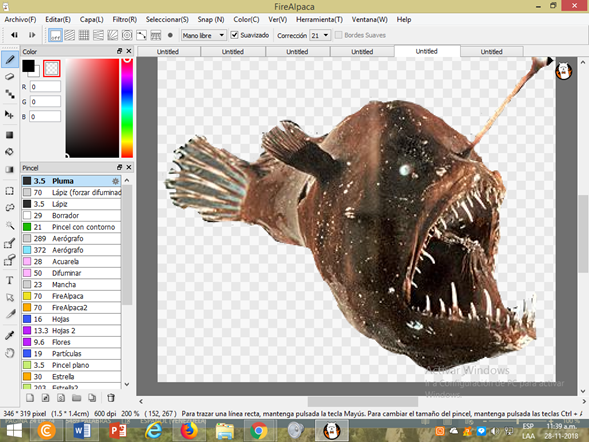Viewport: 589px width, 442px height.
Task: Enable the radial snap icon
Action: click(x=127, y=35)
